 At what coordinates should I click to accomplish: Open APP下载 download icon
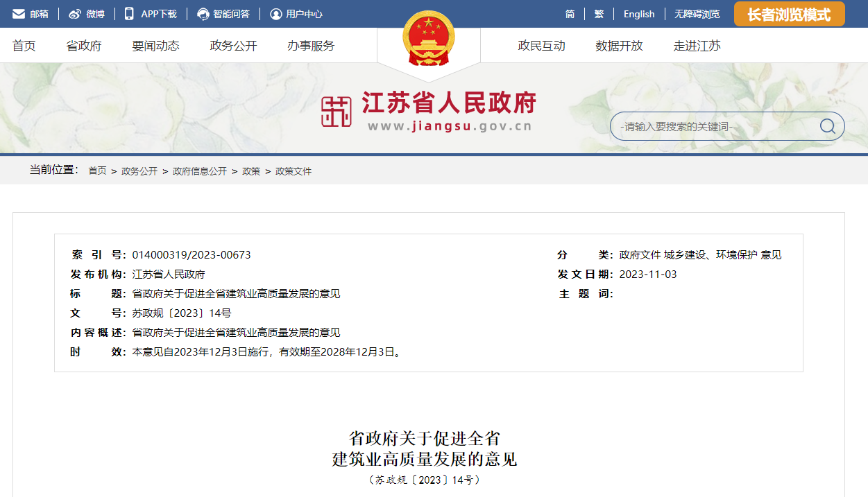(x=128, y=13)
